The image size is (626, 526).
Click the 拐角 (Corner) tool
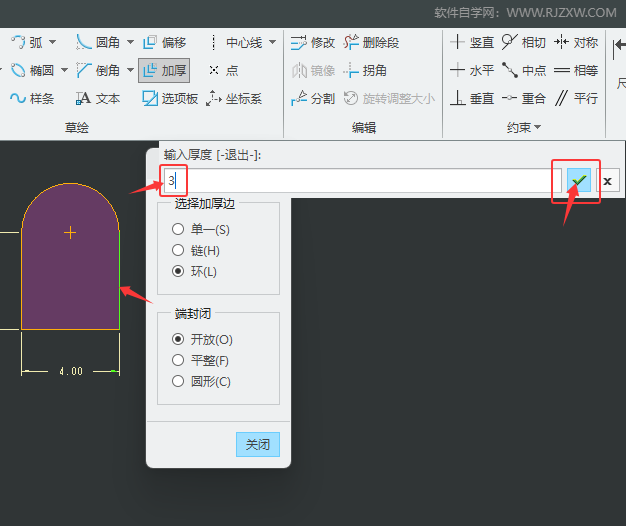(x=365, y=71)
